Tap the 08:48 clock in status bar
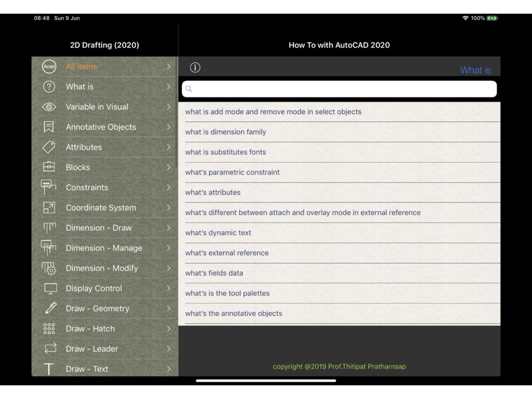The height and width of the screenshot is (399, 532). pos(41,18)
